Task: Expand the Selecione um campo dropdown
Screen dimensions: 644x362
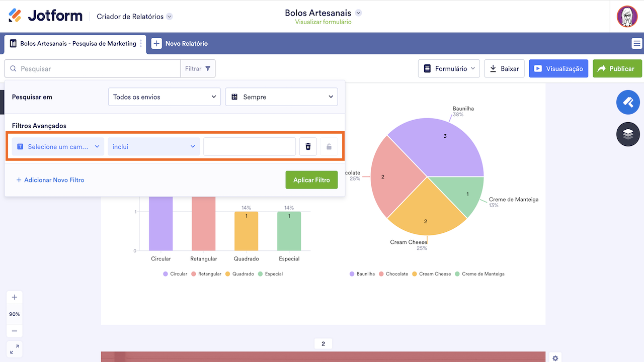Action: 57,146
